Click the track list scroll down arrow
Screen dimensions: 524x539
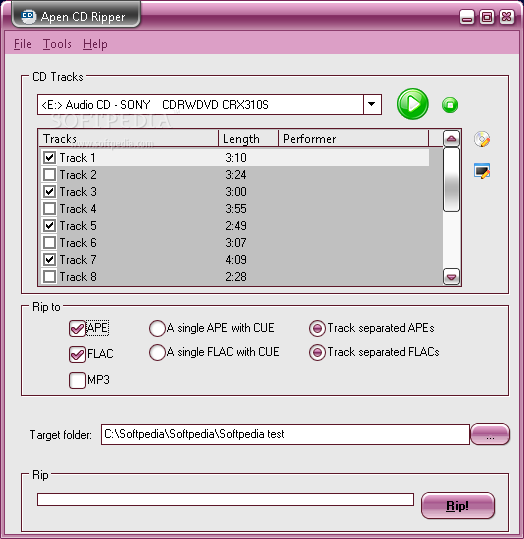(451, 277)
